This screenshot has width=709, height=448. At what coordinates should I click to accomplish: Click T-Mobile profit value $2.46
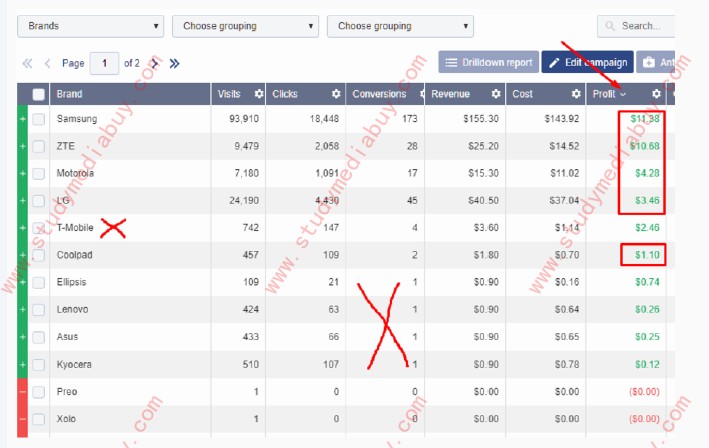pos(647,227)
